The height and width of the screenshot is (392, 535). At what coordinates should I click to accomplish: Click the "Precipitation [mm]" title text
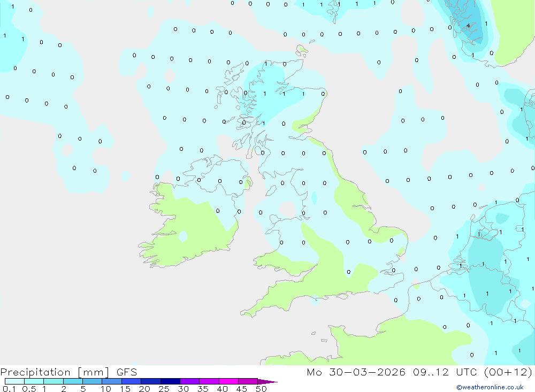click(x=55, y=372)
